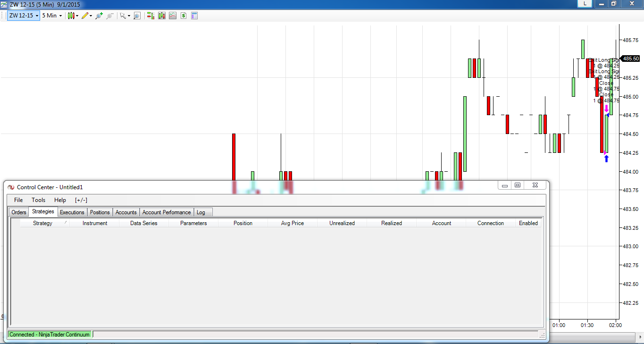Click the L link button in chart title bar
644x344 pixels.
click(x=585, y=3)
